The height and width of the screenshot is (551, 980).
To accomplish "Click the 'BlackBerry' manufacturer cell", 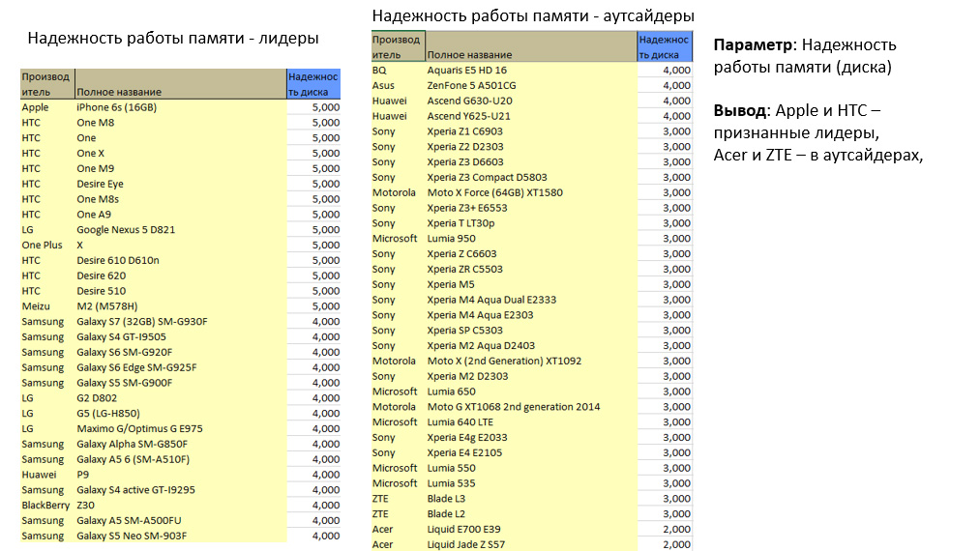I will [x=45, y=506].
